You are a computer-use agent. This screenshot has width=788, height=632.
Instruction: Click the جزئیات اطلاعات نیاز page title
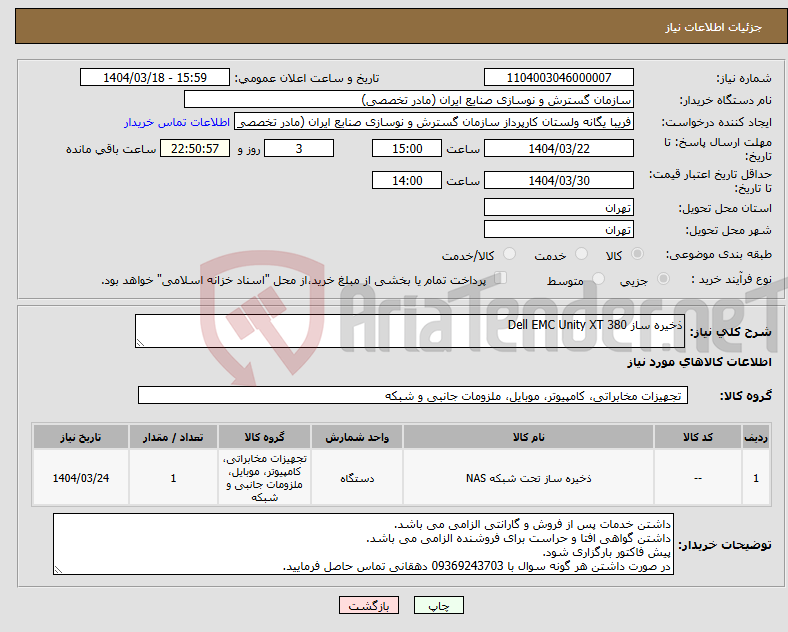pos(714,27)
